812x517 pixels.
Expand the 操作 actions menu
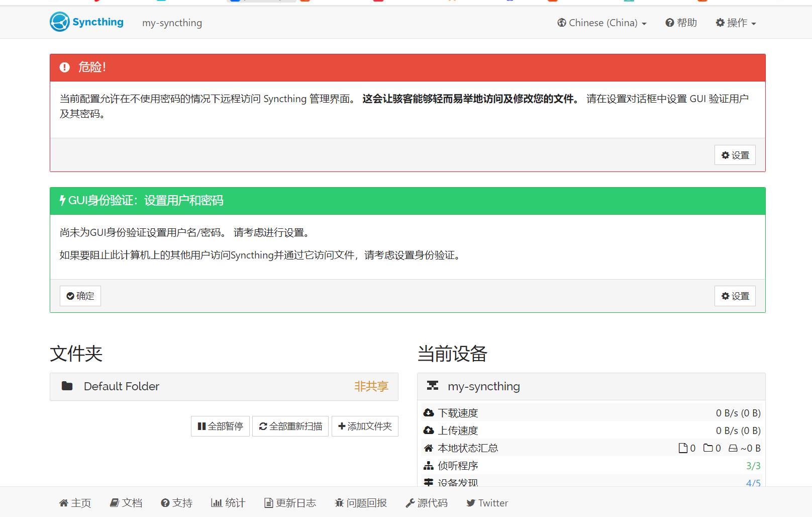[736, 23]
